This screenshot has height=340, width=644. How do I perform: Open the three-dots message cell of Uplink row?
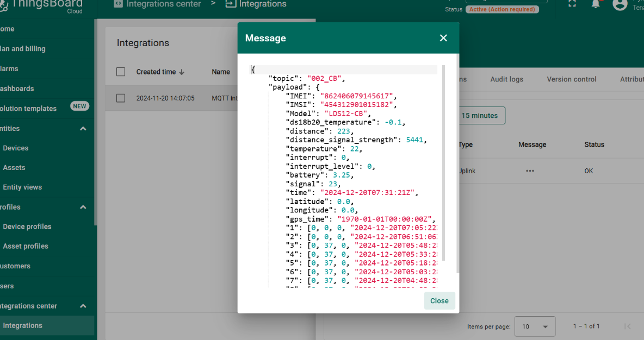[530, 171]
